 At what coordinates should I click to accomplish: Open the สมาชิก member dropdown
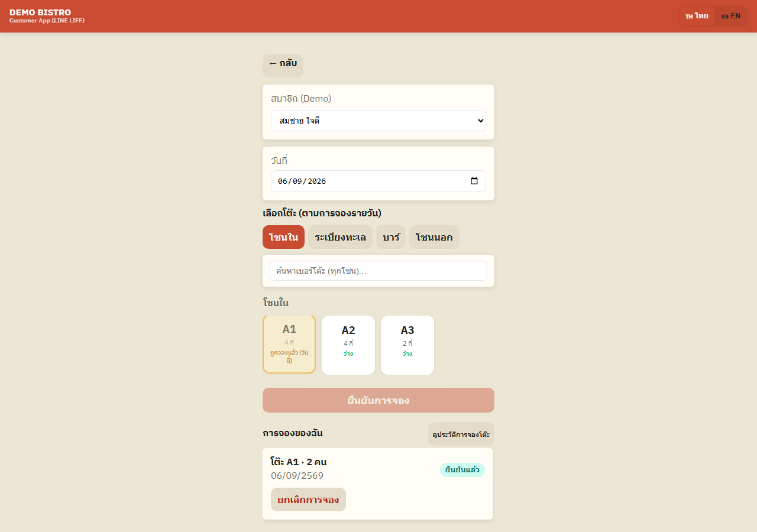(378, 121)
